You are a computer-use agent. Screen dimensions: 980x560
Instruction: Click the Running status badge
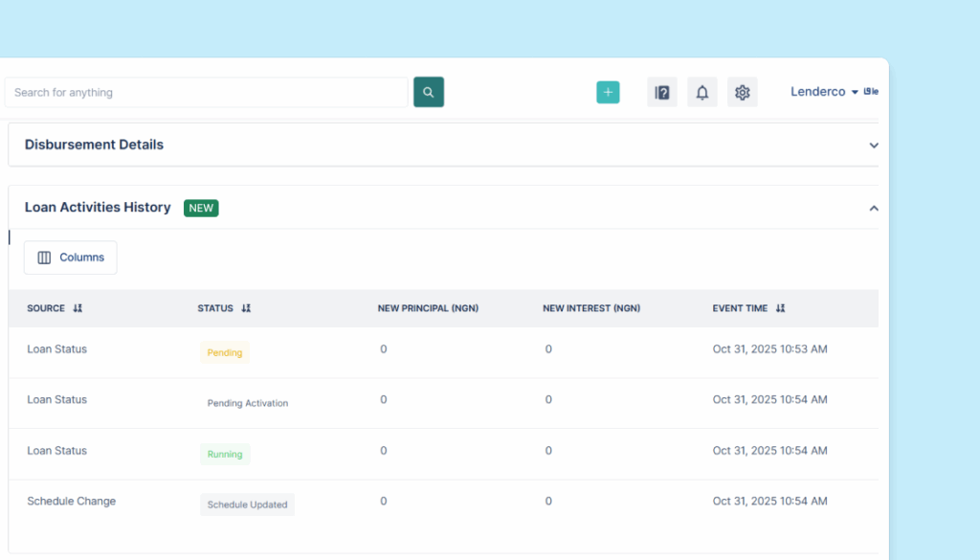pyautogui.click(x=225, y=455)
